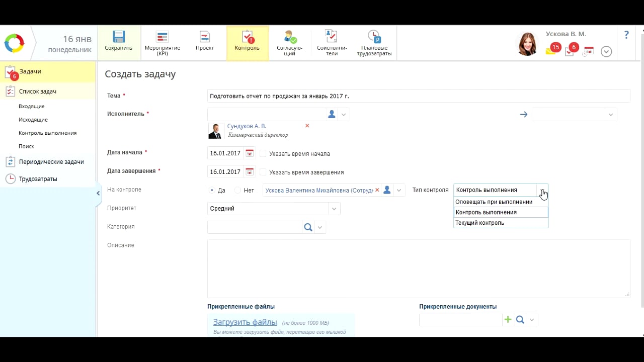Open the Мероприятие (KPI) toolbar item
This screenshot has width=644, height=362.
[162, 43]
